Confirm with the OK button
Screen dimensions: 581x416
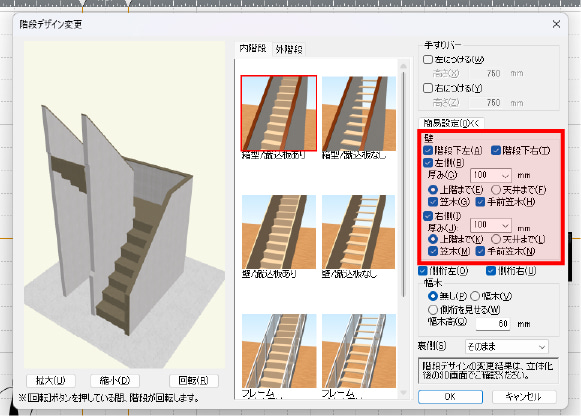click(450, 397)
